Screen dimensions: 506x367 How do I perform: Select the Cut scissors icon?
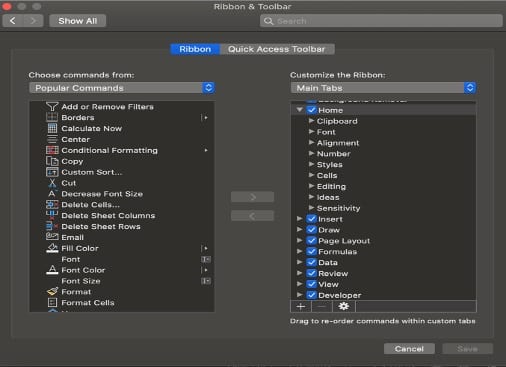tap(52, 183)
